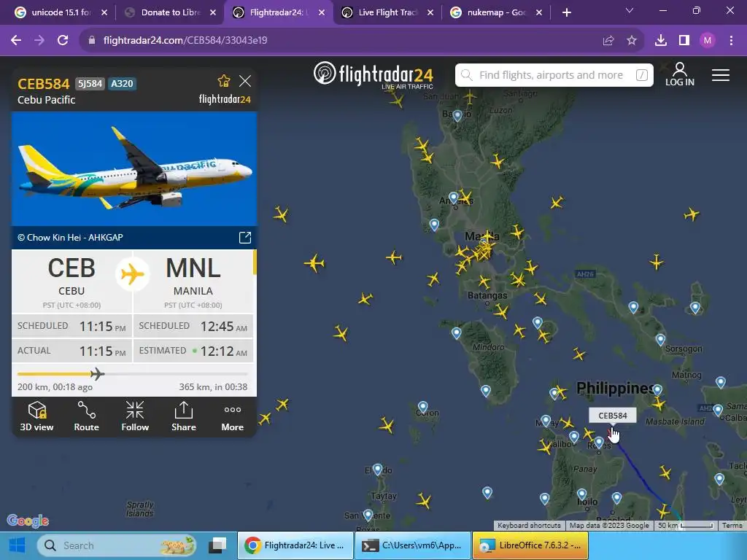Open the command prompt taskbar item

(413, 545)
